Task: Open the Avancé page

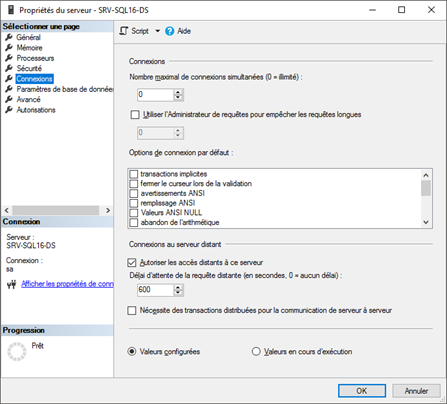Action: coord(29,99)
